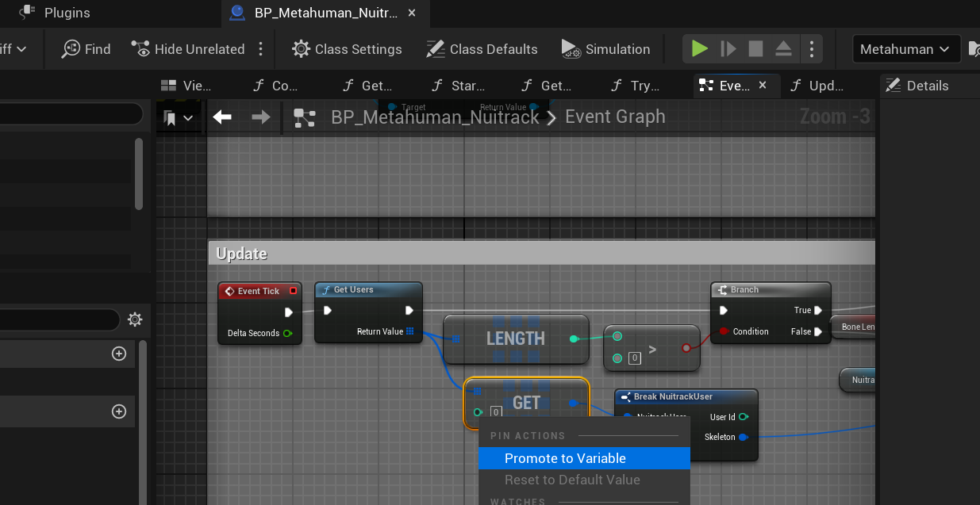Click the Skeleton output pin
Viewport: 980px width, 505px height.
(x=744, y=437)
